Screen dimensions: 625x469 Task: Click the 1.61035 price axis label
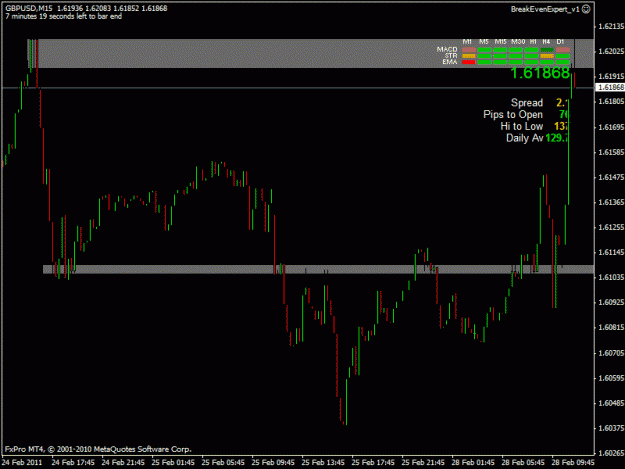click(611, 277)
